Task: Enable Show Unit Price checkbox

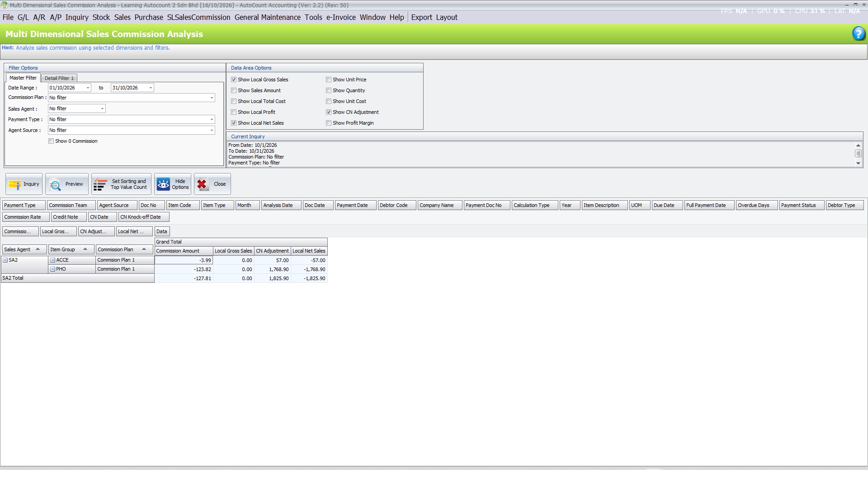Action: tap(329, 80)
